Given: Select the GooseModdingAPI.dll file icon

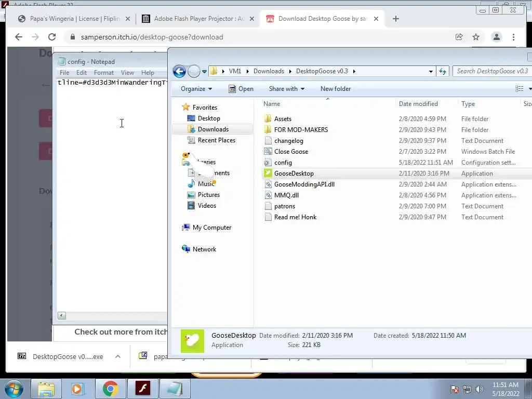Looking at the screenshot, I should click(x=268, y=184).
